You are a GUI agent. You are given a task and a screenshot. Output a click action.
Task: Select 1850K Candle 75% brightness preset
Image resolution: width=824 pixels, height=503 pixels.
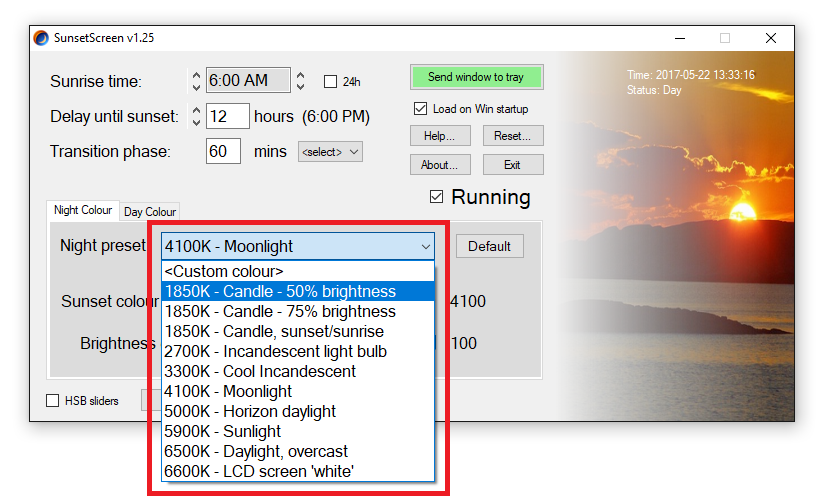pos(298,311)
